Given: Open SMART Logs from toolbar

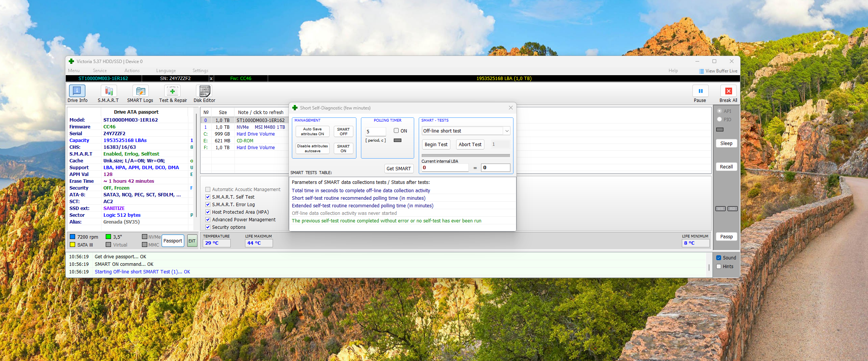Looking at the screenshot, I should (140, 91).
